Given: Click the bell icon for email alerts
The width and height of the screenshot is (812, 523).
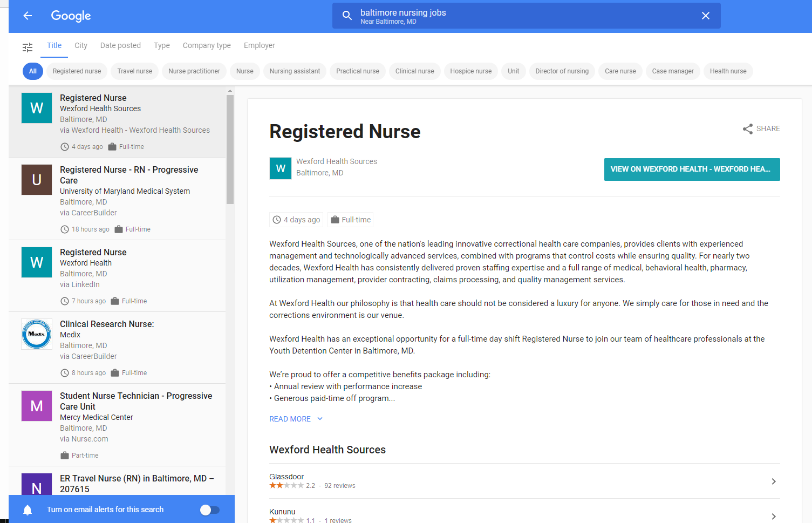Looking at the screenshot, I should [x=28, y=510].
